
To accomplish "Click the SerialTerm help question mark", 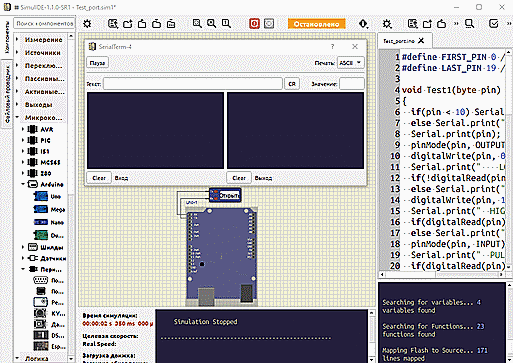I will (332, 47).
